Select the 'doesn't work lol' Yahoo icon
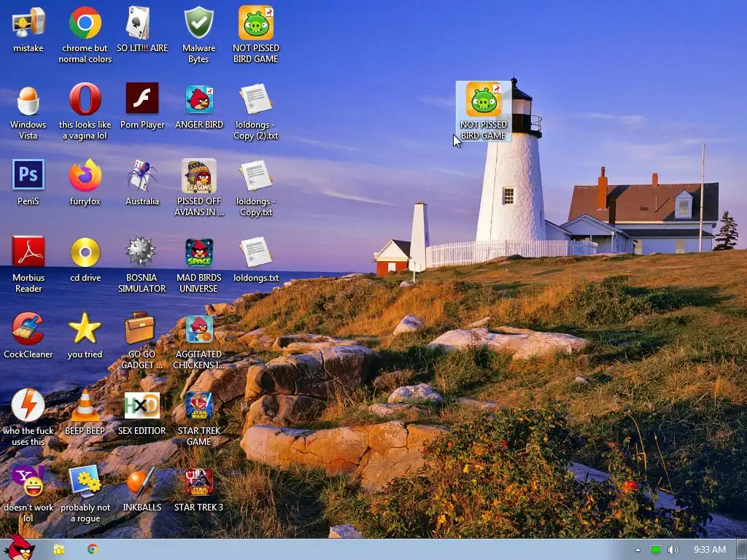Image resolution: width=747 pixels, height=560 pixels. (x=28, y=481)
